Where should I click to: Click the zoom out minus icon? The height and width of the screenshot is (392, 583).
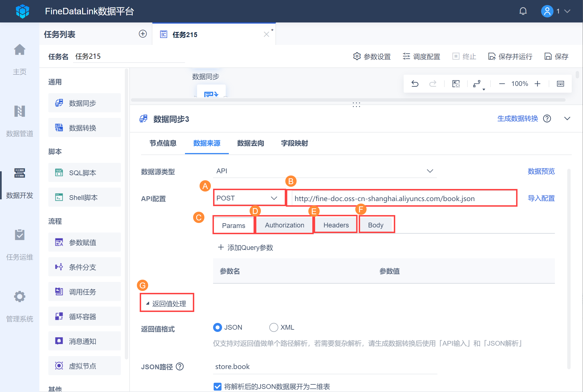pos(502,84)
